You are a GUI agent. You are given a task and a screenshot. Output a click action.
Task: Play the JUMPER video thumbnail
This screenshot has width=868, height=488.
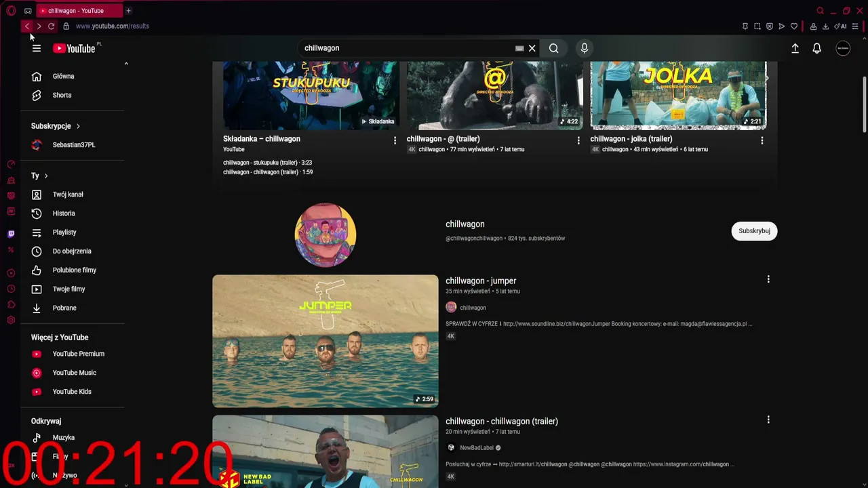coord(325,341)
